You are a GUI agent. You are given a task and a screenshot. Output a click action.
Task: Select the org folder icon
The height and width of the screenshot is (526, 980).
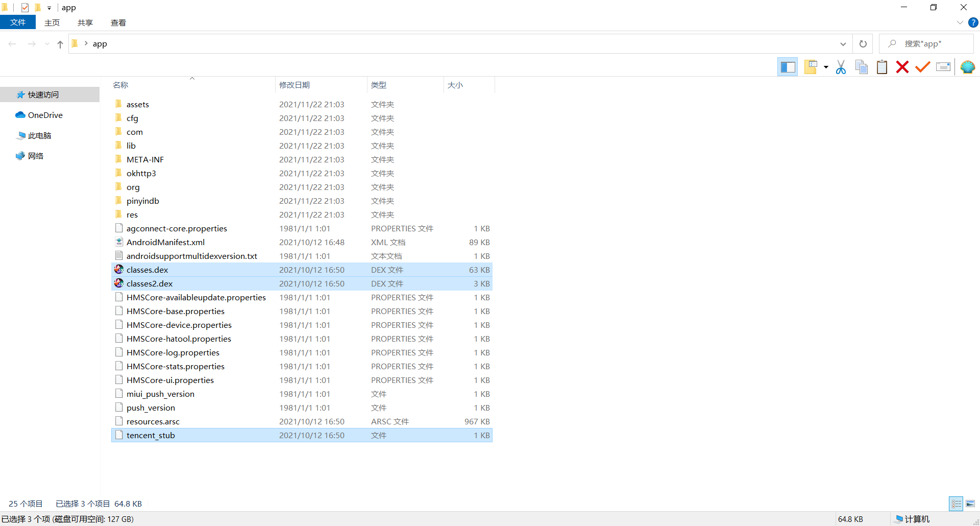118,186
